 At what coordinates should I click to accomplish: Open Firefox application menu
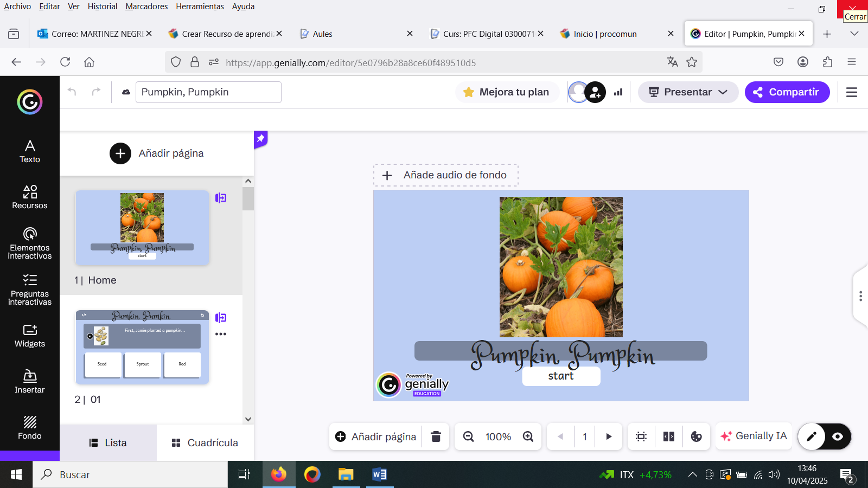[x=851, y=62]
